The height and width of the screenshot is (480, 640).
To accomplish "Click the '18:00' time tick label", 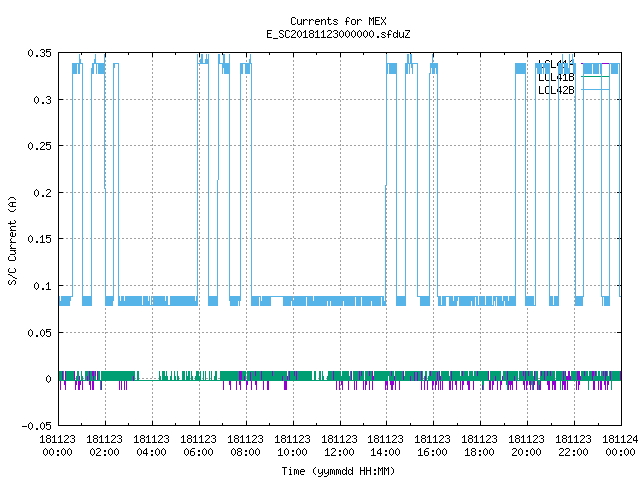I will click(479, 452).
